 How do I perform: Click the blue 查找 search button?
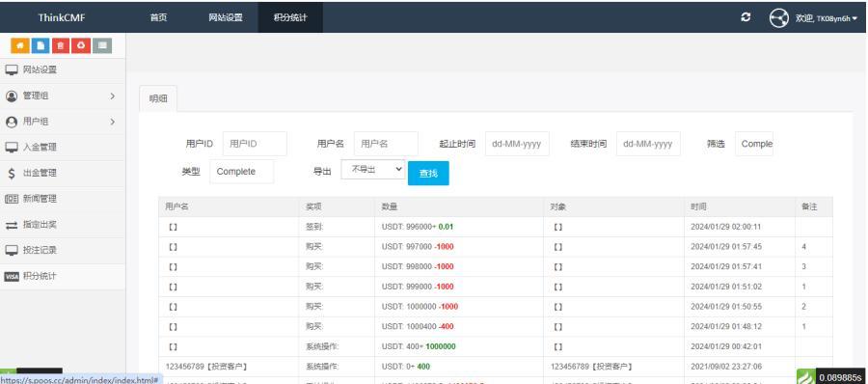(428, 174)
